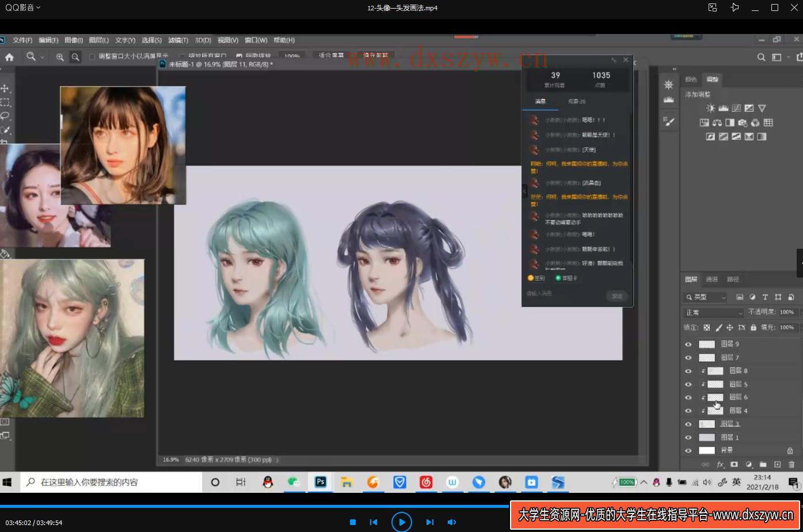
Task: Add Levels adjustment in Adjustments panel
Action: pyautogui.click(x=724, y=108)
